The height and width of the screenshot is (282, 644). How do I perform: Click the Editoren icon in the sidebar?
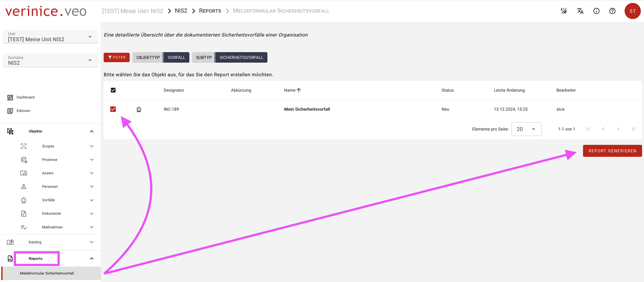[10, 111]
